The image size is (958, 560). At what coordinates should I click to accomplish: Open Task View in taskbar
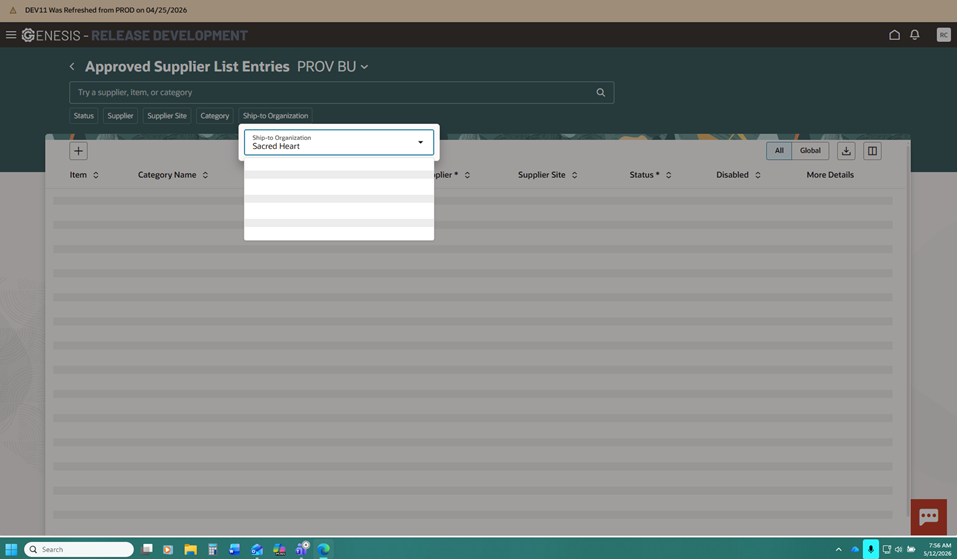147,550
